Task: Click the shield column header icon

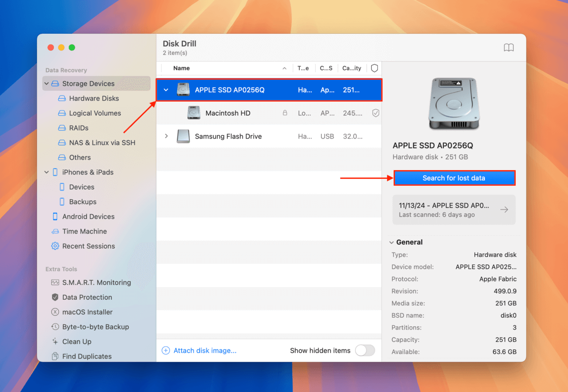Action: tap(374, 68)
